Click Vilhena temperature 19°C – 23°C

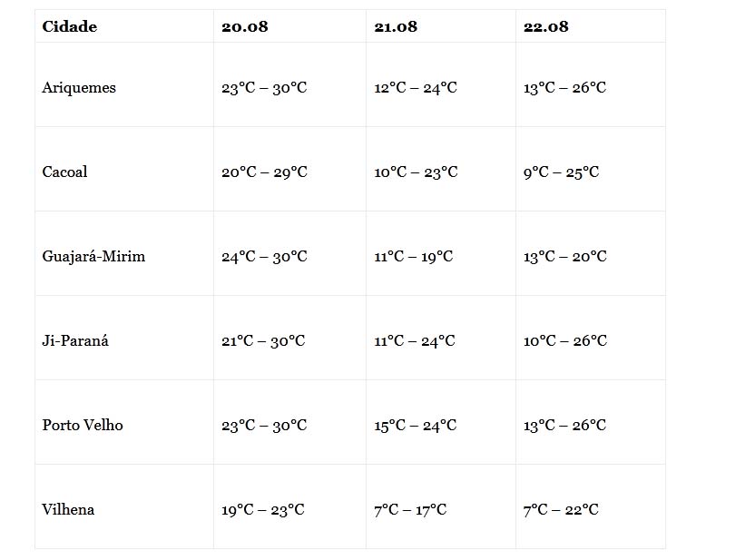click(263, 510)
